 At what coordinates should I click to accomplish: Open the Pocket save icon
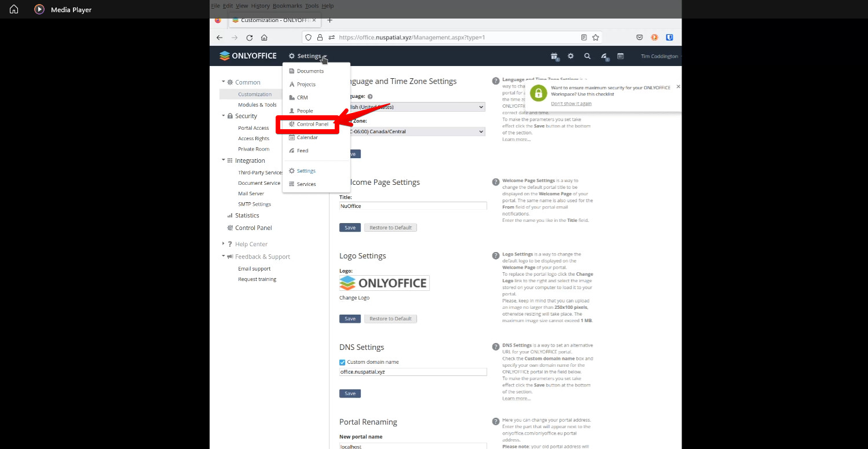[639, 37]
